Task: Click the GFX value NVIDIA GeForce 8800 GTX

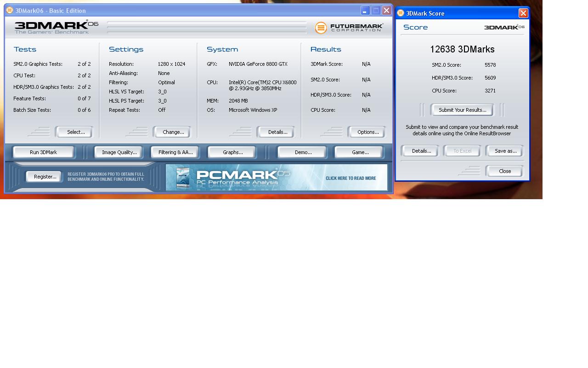Action: [x=258, y=64]
